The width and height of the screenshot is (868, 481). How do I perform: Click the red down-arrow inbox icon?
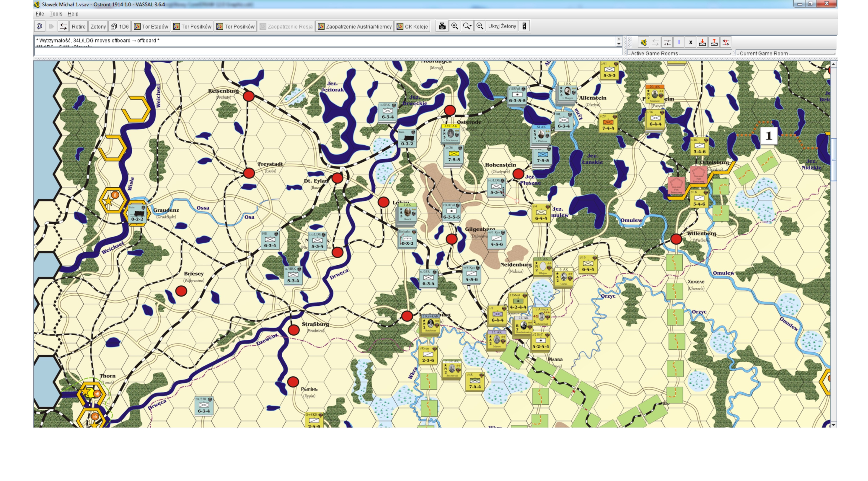[702, 43]
